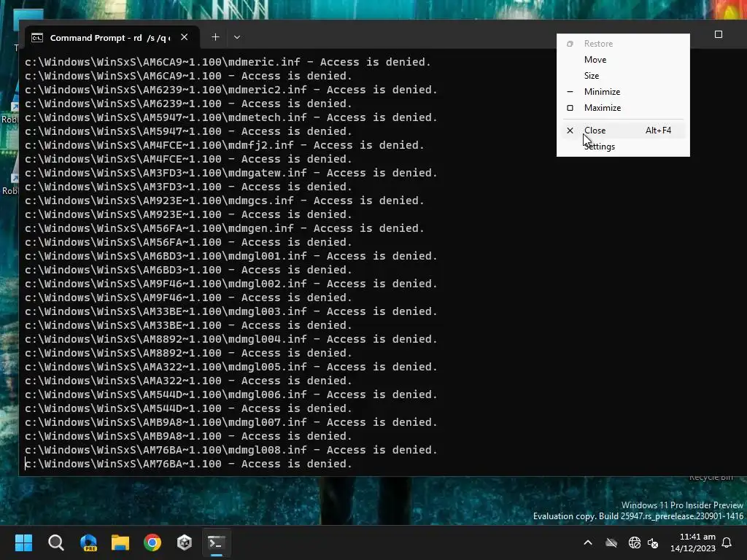Viewport: 747px width, 560px height.
Task: Show hidden system tray icons
Action: tap(588, 542)
